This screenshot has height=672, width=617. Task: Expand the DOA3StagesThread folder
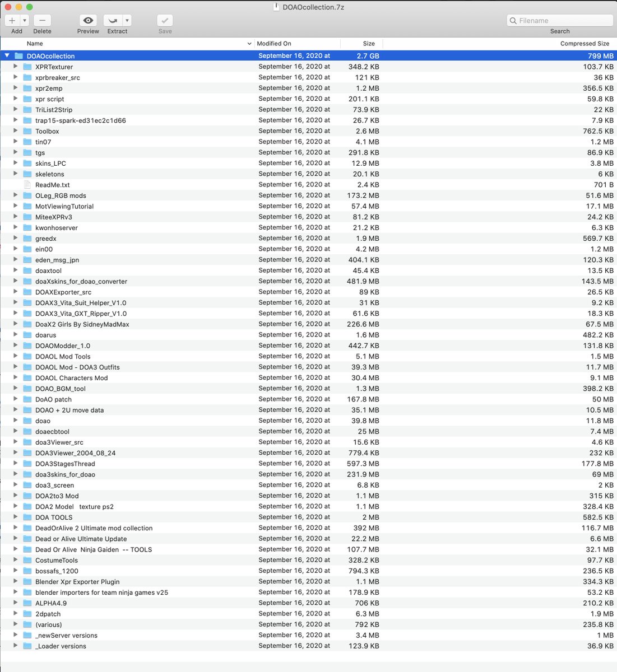(16, 464)
